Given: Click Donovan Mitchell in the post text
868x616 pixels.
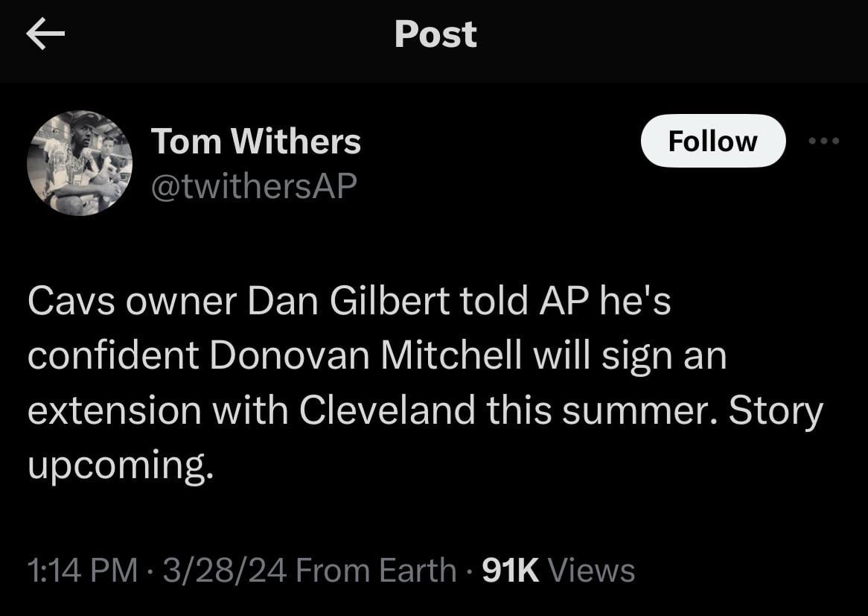Looking at the screenshot, I should pyautogui.click(x=365, y=356).
